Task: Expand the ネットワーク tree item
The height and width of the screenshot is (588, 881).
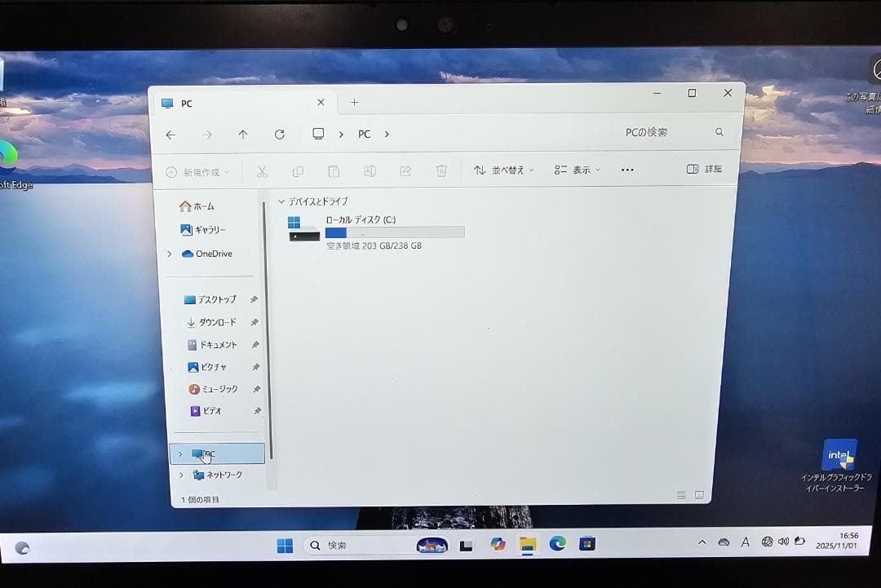Action: point(180,475)
